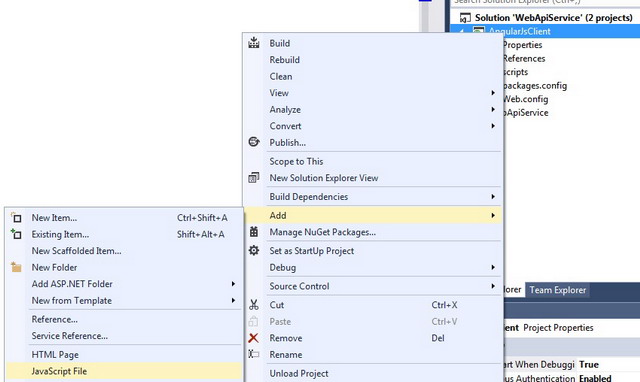The image size is (640, 382).
Task: Select New Item... entry
Action: tap(124, 218)
